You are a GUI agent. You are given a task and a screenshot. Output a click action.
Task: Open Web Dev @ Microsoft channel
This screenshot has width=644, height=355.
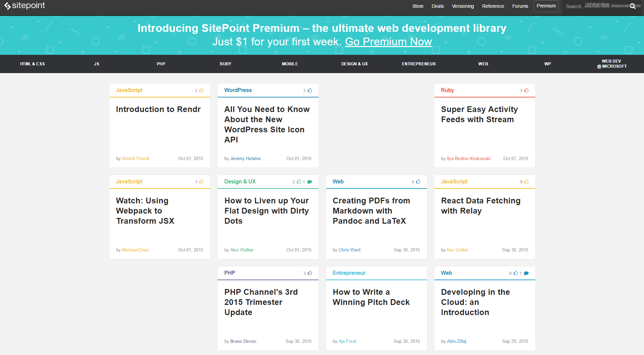click(612, 64)
